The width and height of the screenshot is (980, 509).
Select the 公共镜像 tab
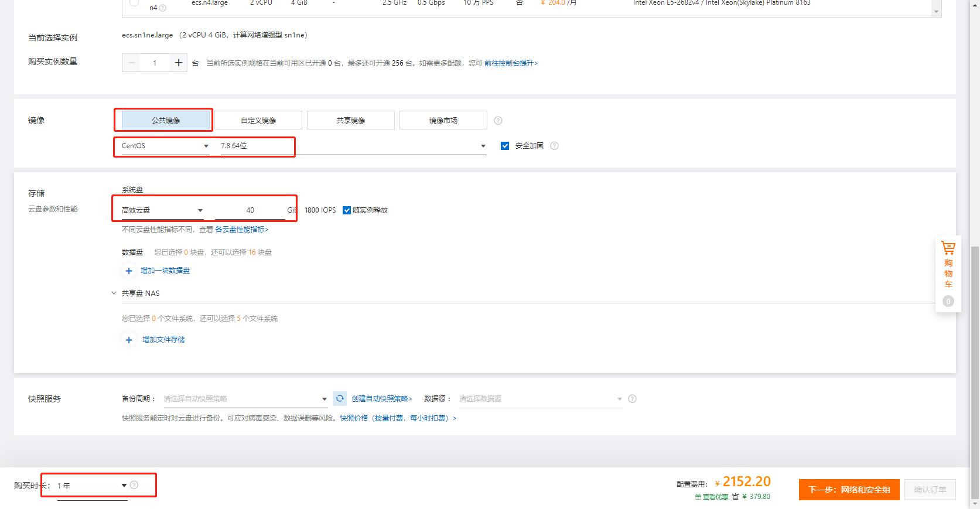[x=166, y=121]
